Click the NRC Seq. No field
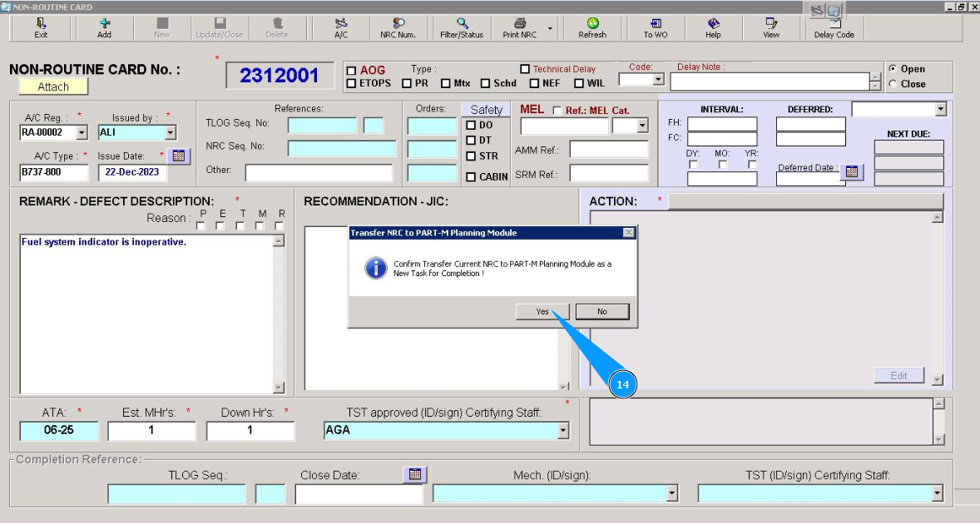Viewport: 980px width, 524px height. (x=342, y=148)
